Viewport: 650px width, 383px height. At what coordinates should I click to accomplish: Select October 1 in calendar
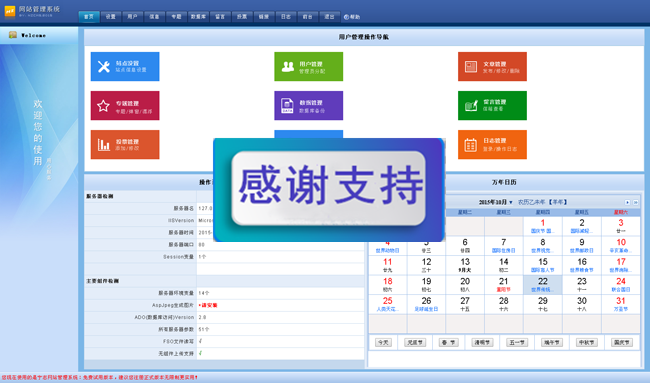[x=543, y=226]
